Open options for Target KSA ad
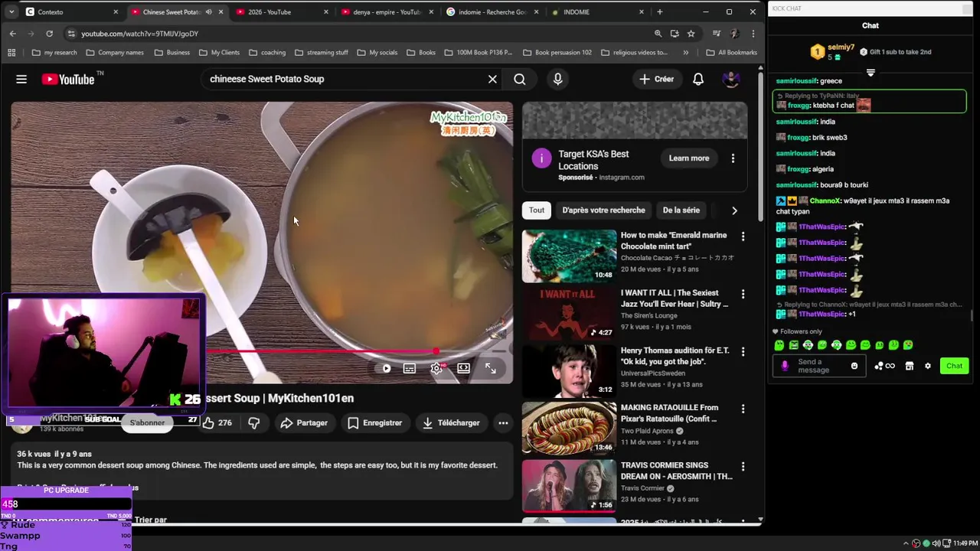The height and width of the screenshot is (551, 980). tap(733, 158)
